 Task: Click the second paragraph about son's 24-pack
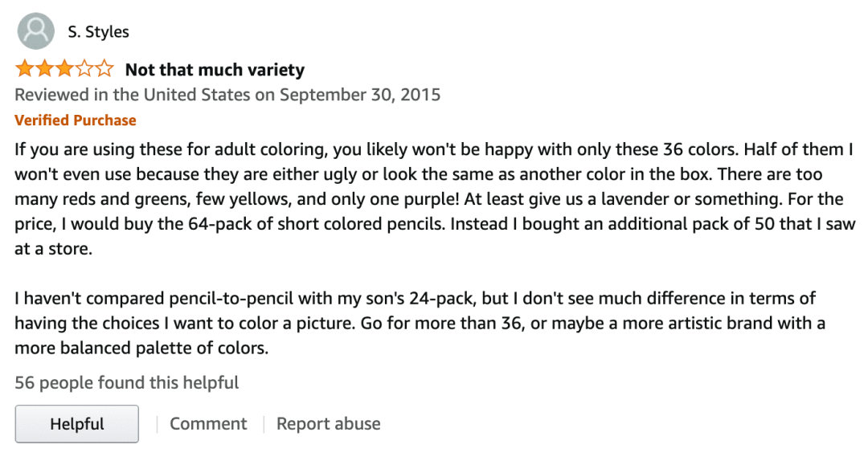coord(420,323)
